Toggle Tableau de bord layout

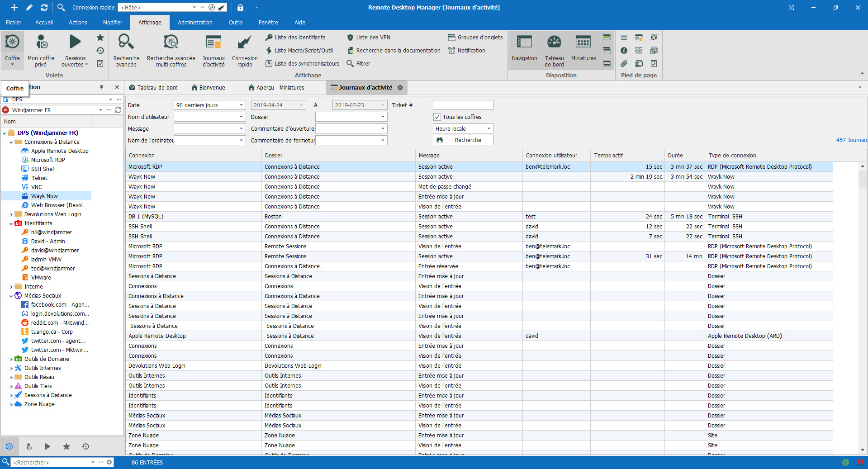click(x=554, y=50)
